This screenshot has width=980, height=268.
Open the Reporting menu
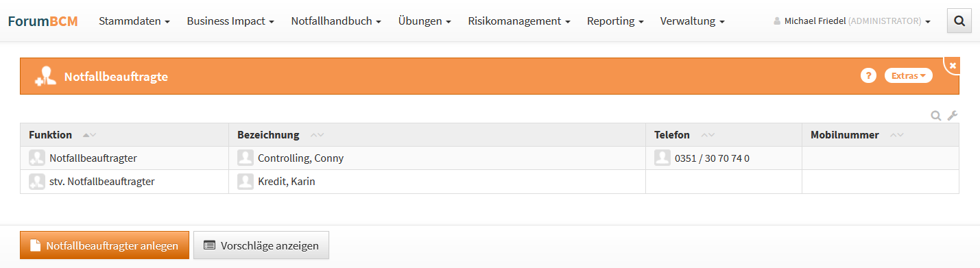pos(615,21)
